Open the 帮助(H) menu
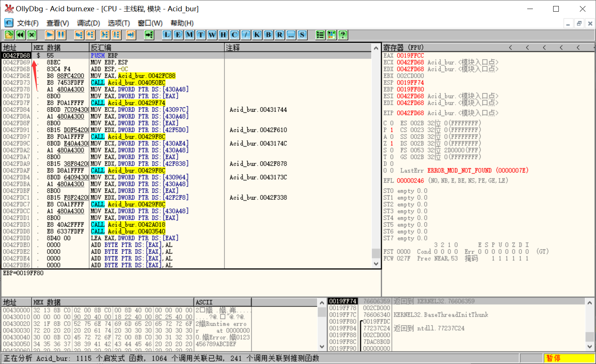This screenshot has height=364, width=596. coord(182,23)
